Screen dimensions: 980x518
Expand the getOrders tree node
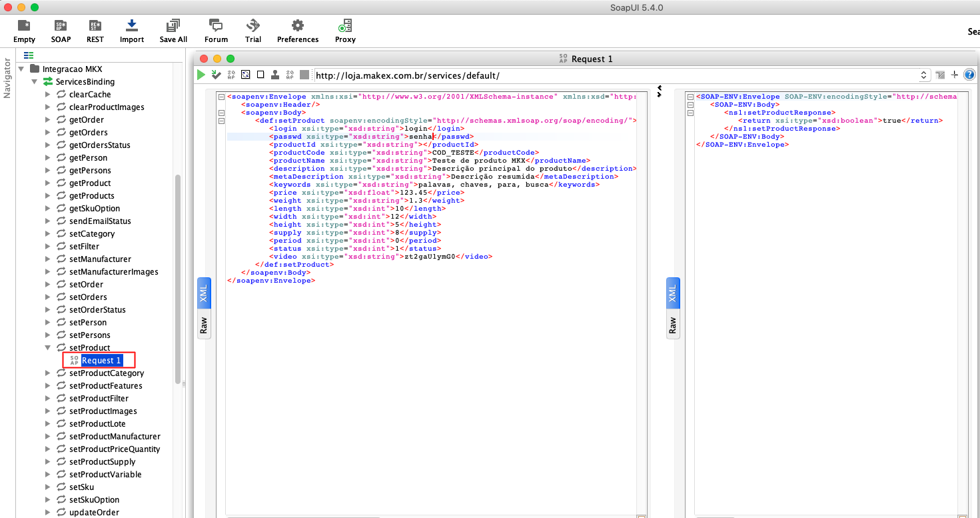pos(47,133)
